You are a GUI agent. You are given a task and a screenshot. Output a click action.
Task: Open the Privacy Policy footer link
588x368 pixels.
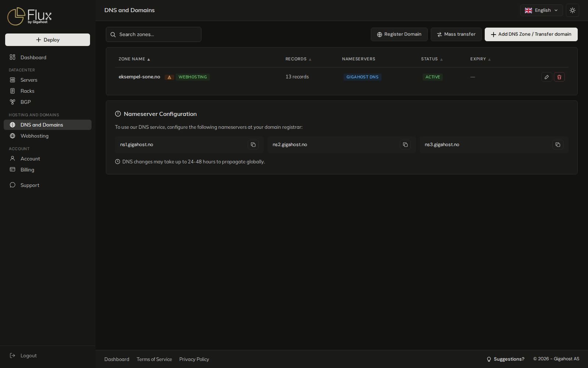(x=194, y=359)
